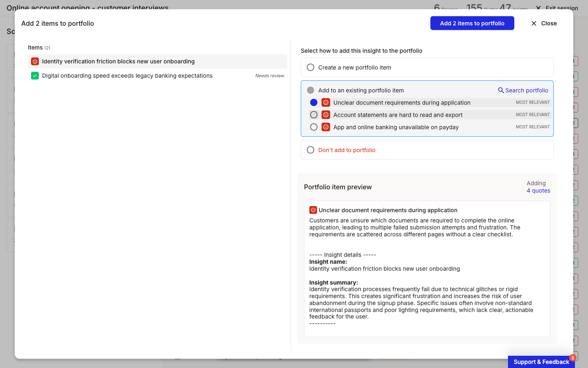Click the Needs review label
Viewport: 588px width, 368px height.
point(269,76)
